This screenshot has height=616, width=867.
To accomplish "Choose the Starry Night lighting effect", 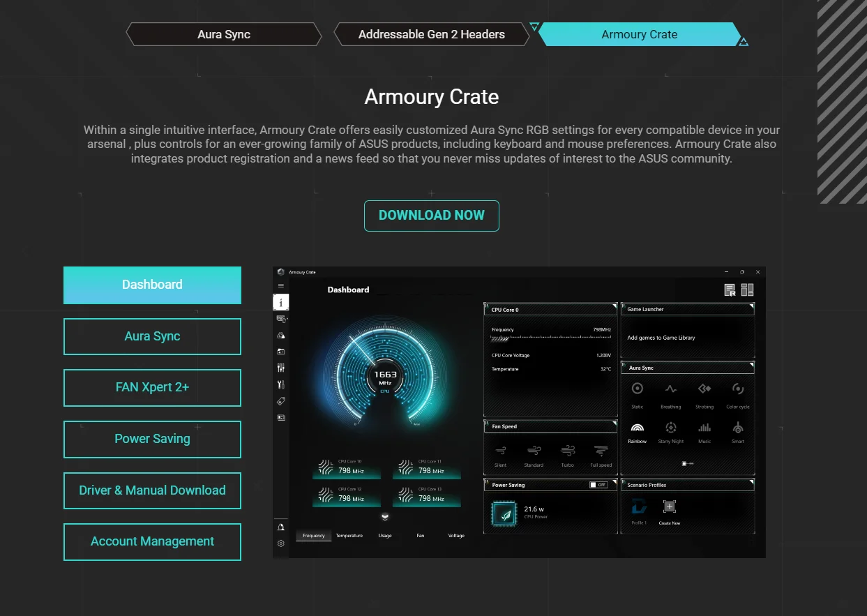I will (x=671, y=432).
